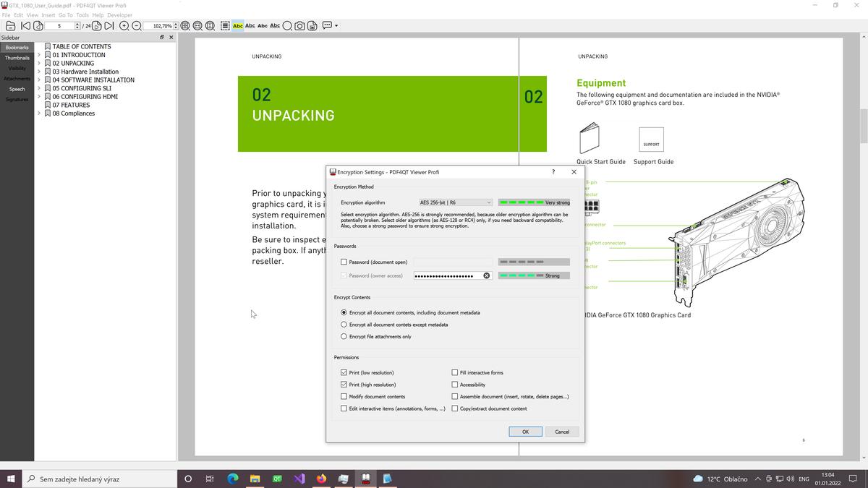Clear the owner access password field
The height and width of the screenshot is (488, 868).
pyautogui.click(x=486, y=275)
